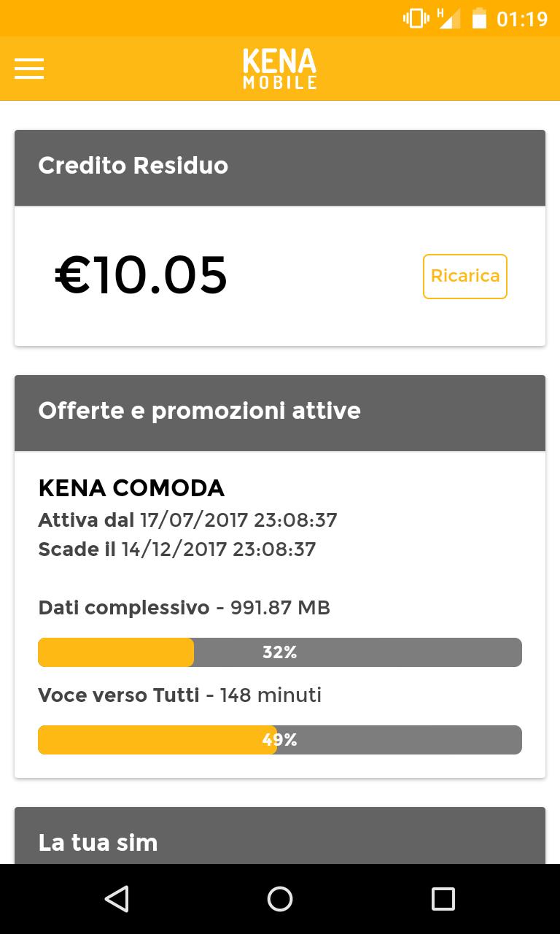560x934 pixels.
Task: Tap the 32% data usage progress bar
Action: point(280,652)
